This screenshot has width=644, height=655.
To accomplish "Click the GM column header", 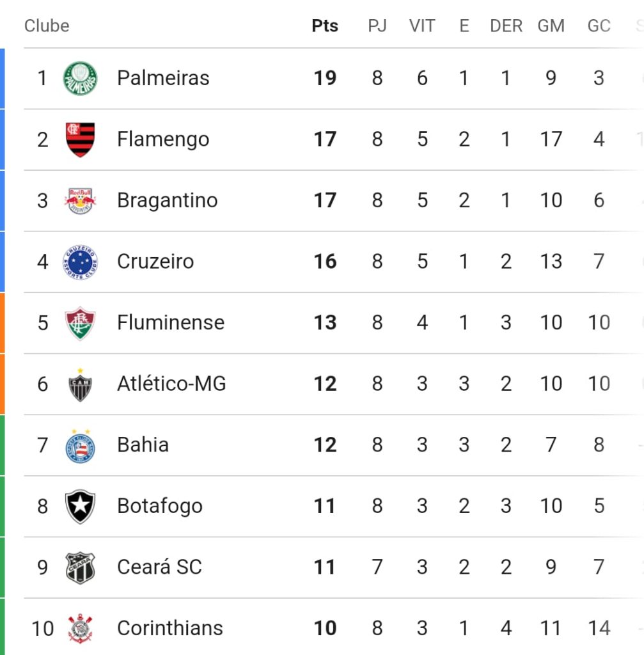I will 551,26.
